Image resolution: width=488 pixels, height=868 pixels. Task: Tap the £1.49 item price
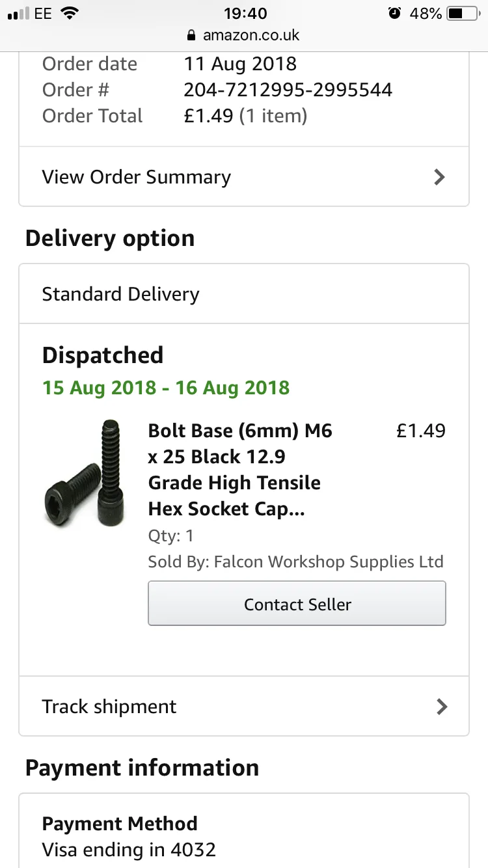[x=421, y=431]
